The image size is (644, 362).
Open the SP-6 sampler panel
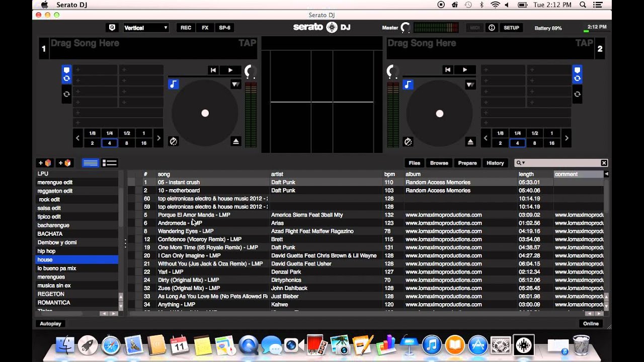click(224, 28)
